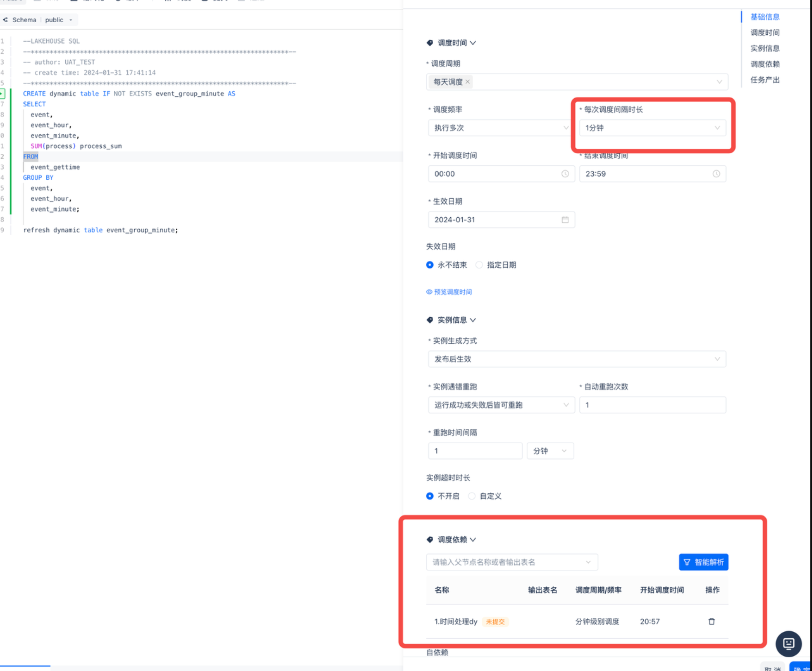The height and width of the screenshot is (671, 812).
Task: Open the calendar icon in 生效日期 field
Action: coord(565,220)
